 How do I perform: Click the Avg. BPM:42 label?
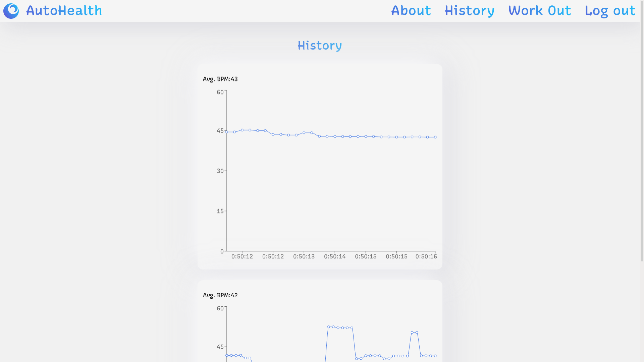(x=220, y=295)
